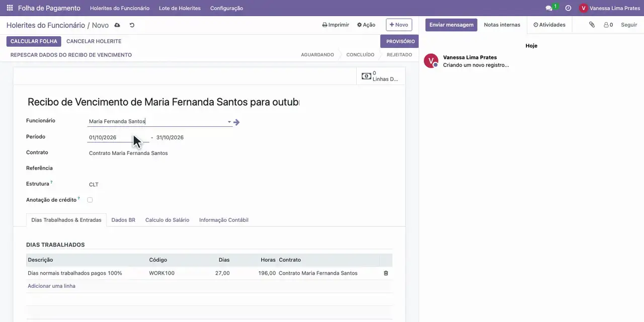This screenshot has height=322, width=644.
Task: Click the period start date 01/10/2026
Action: 118,137
